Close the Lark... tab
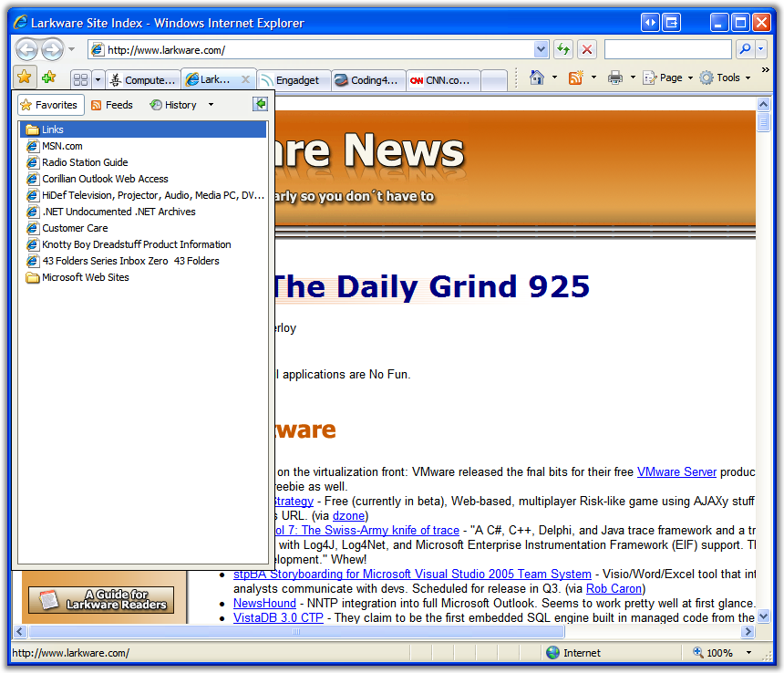Image resolution: width=784 pixels, height=673 pixels. tap(245, 79)
